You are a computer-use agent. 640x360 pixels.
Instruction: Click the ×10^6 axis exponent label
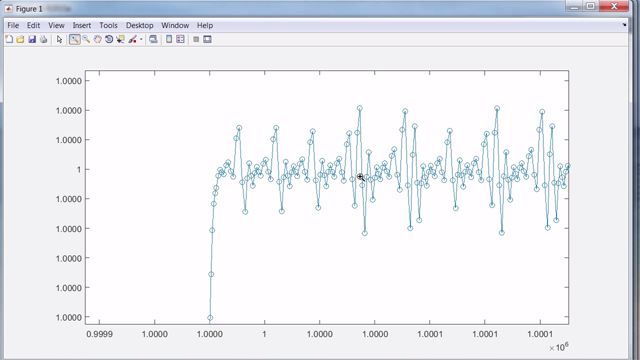559,347
